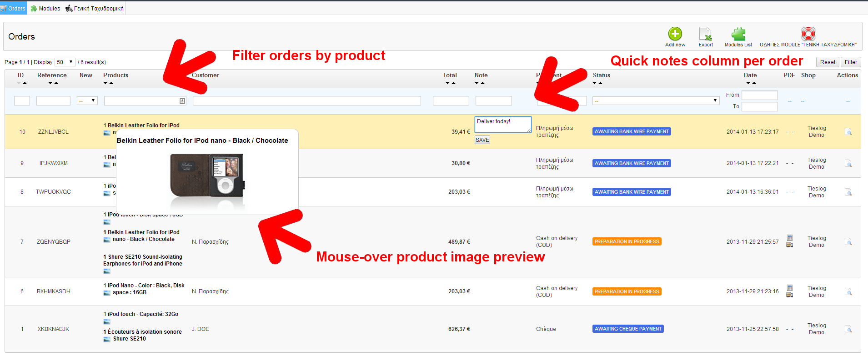Viewport: 868px width, 356px height.
Task: View details of order ZZNLJVBCL
Action: point(848,132)
